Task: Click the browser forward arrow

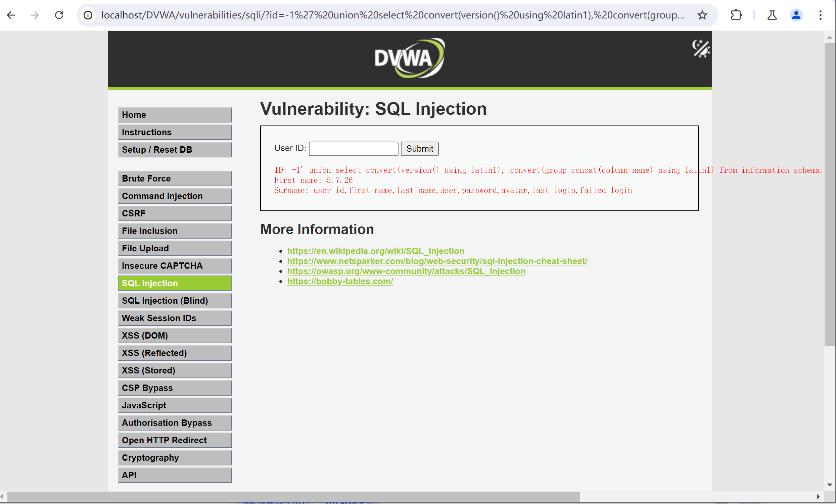Action: 35,15
